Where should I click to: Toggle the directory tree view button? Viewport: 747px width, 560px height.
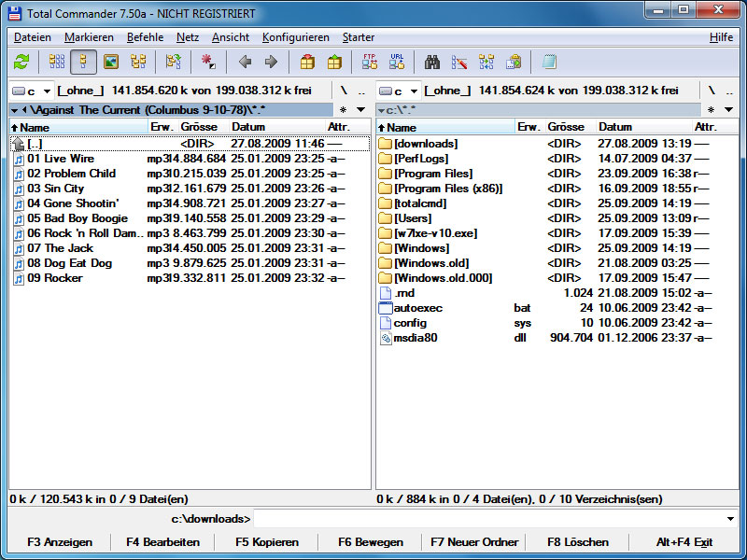click(x=138, y=62)
